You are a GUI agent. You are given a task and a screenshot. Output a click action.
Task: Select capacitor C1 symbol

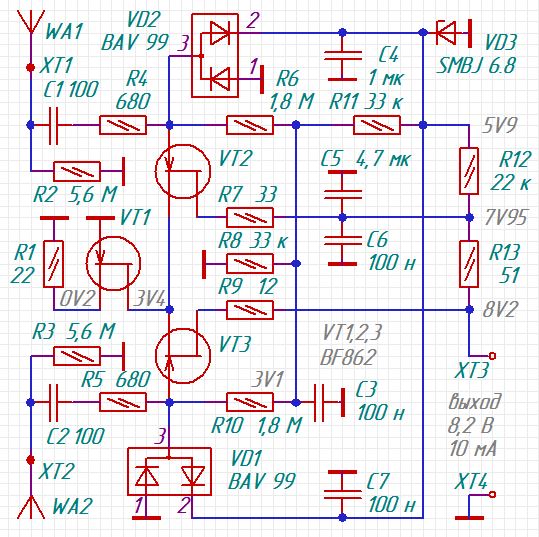click(x=53, y=125)
